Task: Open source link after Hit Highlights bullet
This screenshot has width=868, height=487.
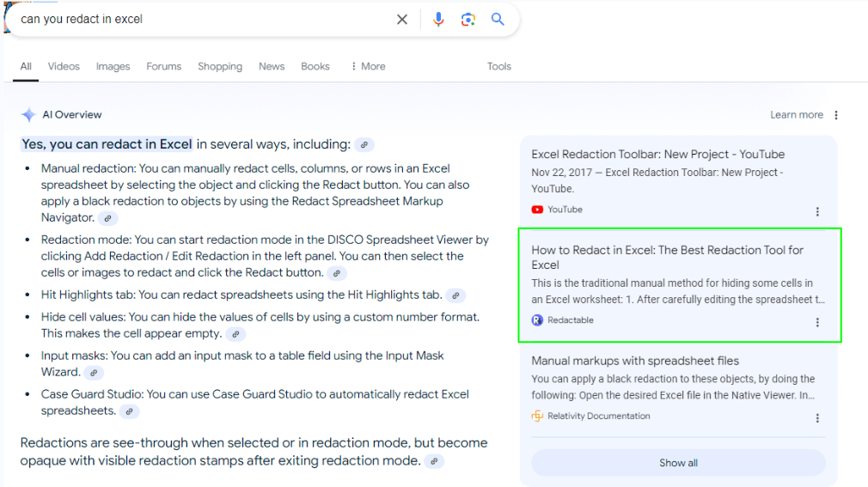Action: point(455,295)
